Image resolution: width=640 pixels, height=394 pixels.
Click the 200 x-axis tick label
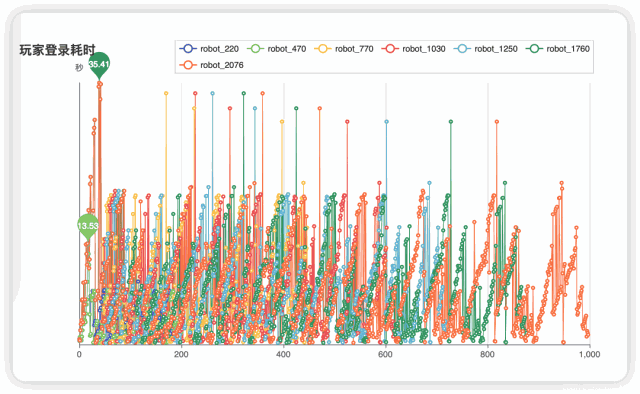(x=181, y=354)
